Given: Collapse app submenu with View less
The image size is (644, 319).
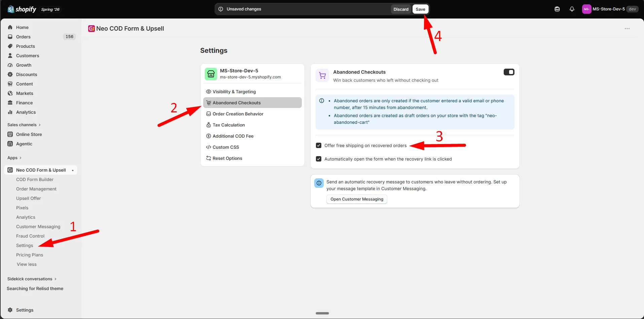Looking at the screenshot, I should coord(27,264).
